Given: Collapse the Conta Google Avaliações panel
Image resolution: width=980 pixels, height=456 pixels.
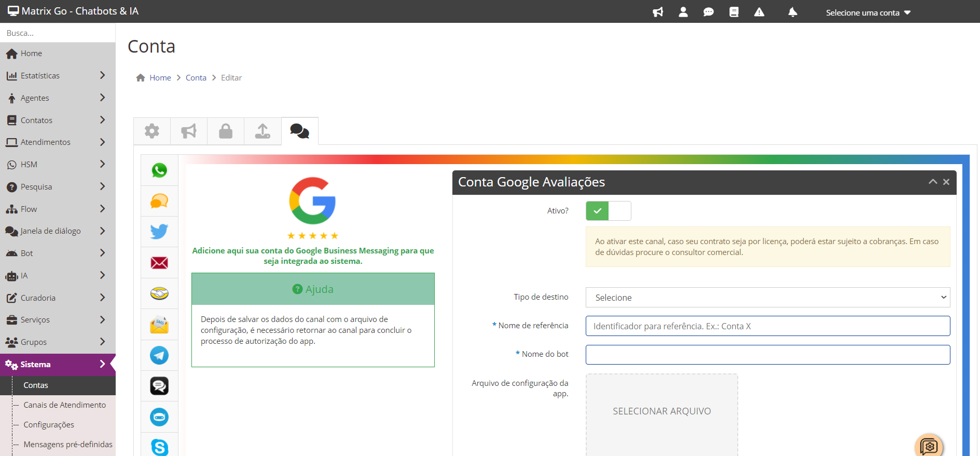Looking at the screenshot, I should (x=932, y=182).
